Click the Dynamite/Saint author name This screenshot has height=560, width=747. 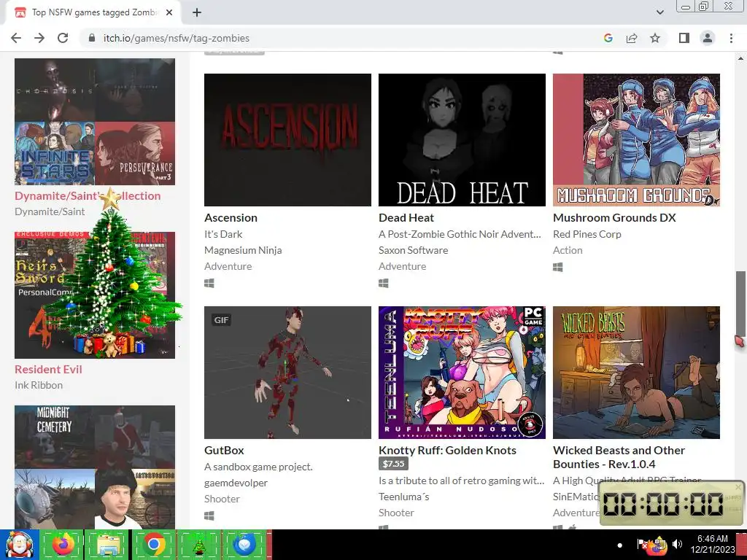click(50, 211)
